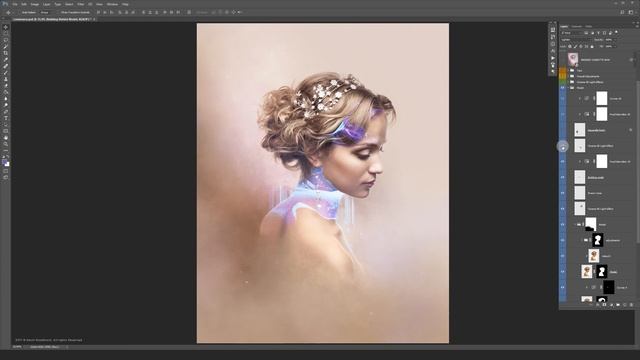Switch to the Channels tab
Screen dimensions: 640x360
(577, 27)
